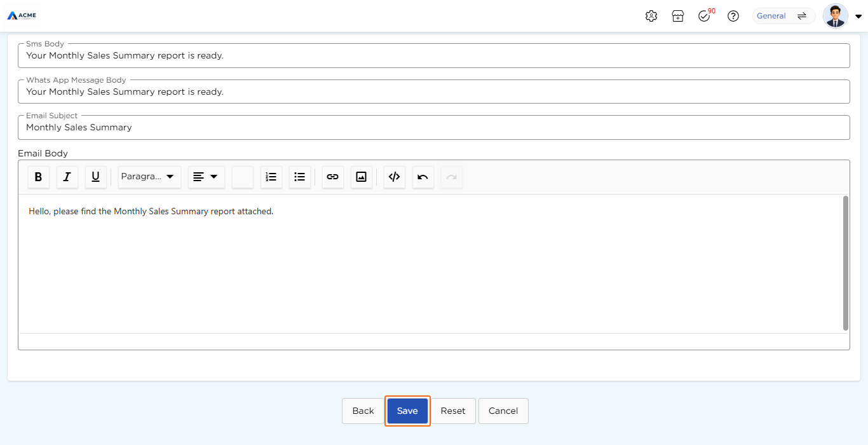Open the text alignment dropdown
Viewport: 868px width, 445px height.
206,177
